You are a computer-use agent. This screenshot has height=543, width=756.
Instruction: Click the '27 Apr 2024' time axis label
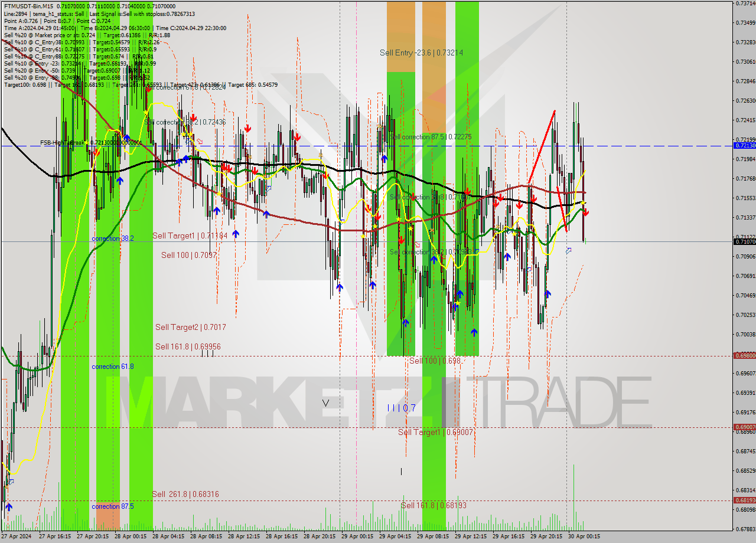coord(17,537)
